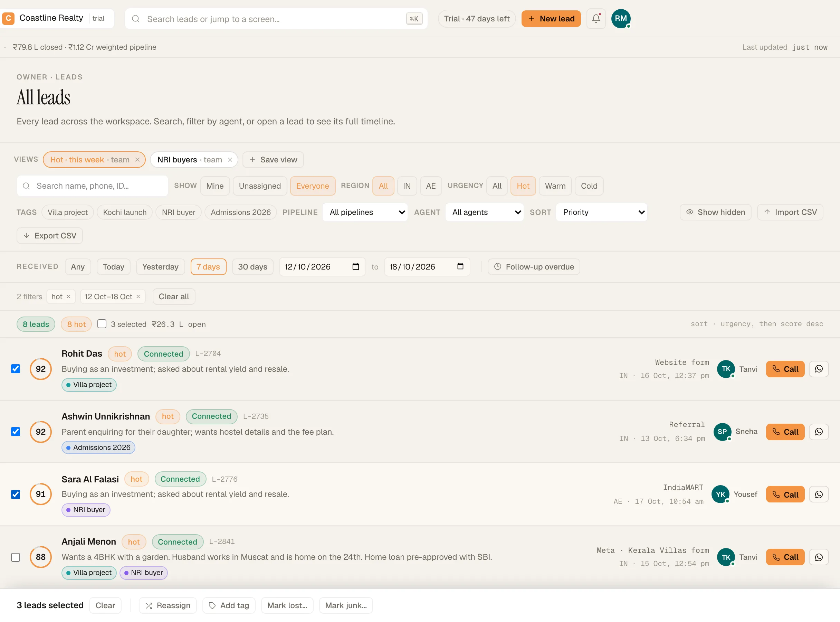Open the end date calendar picker icon

460,266
